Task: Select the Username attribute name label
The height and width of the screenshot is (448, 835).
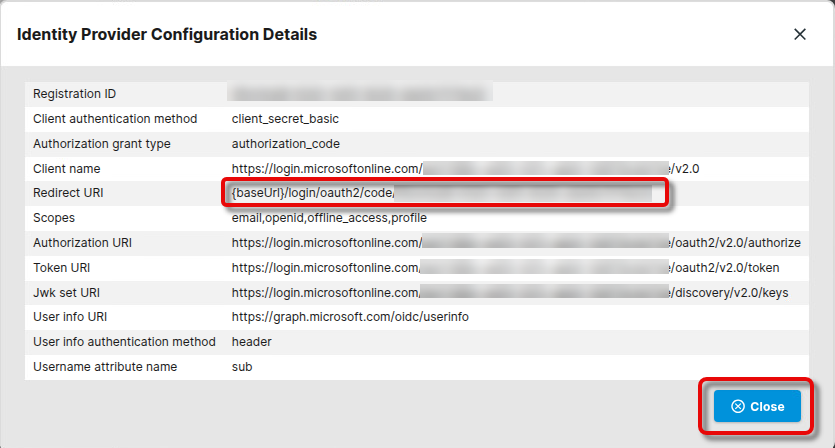Action: (x=104, y=367)
